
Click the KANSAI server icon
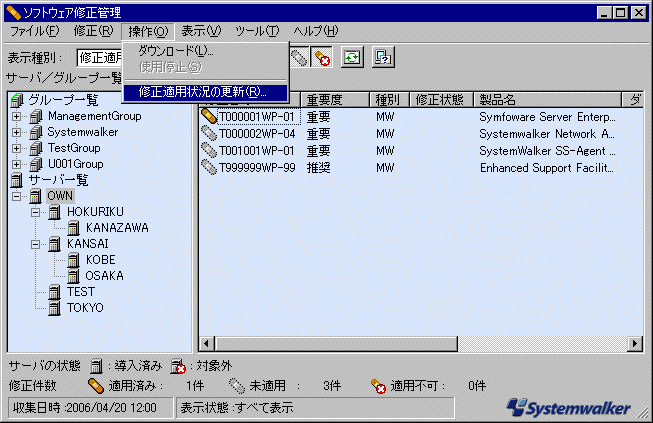click(55, 244)
